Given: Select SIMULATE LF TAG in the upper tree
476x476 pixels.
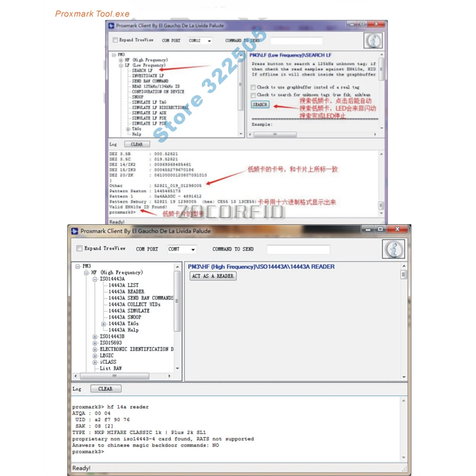Looking at the screenshot, I should [149, 102].
